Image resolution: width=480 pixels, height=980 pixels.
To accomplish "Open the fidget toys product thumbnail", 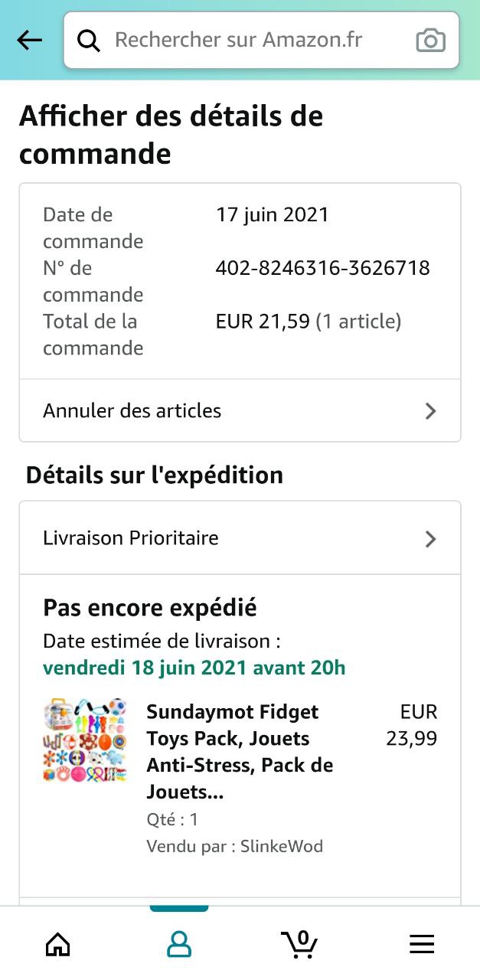I will coord(85,740).
